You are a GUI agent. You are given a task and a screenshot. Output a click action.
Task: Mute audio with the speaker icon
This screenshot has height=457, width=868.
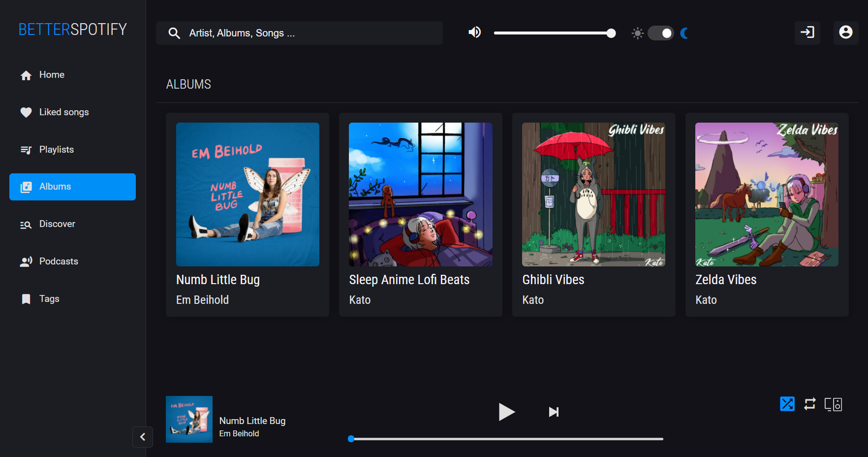point(474,33)
